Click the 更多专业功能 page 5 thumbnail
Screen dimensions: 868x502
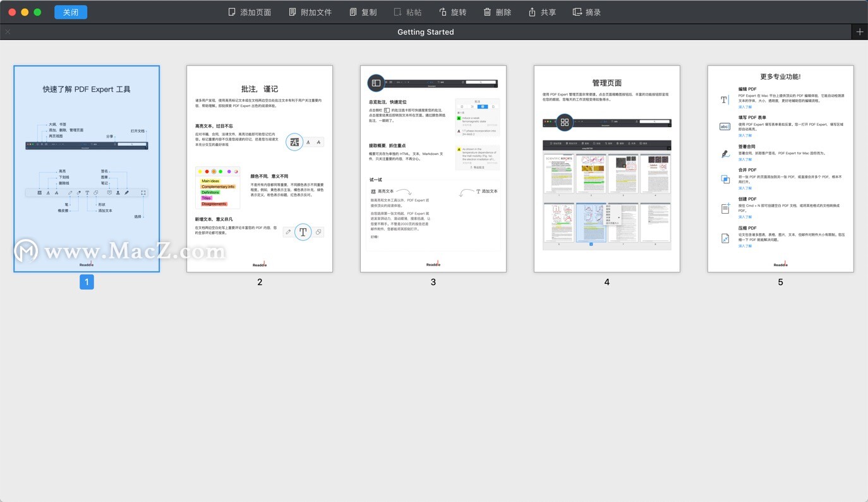tap(780, 168)
